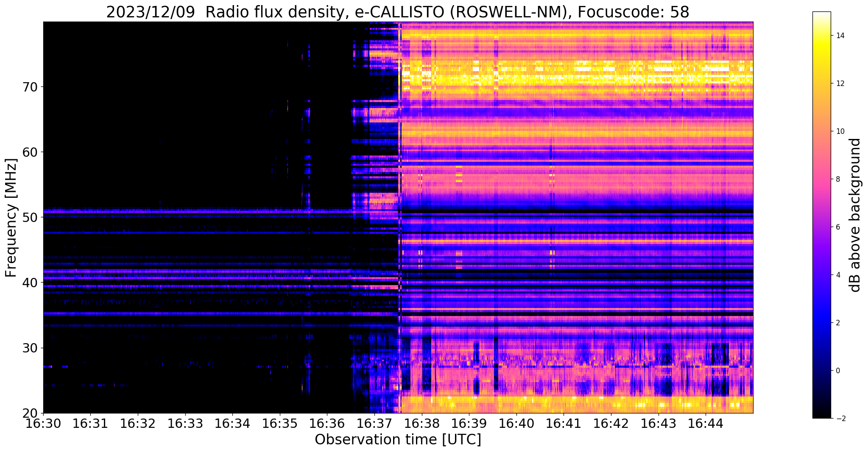Click the 16:32 time tick label
Screen dimensions: 868x452
138,423
